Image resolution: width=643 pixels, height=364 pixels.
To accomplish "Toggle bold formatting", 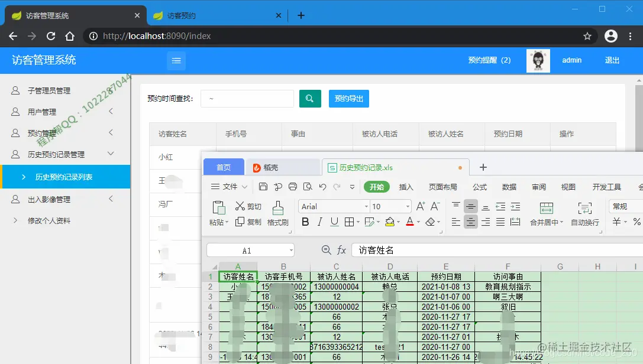I will click(x=305, y=222).
